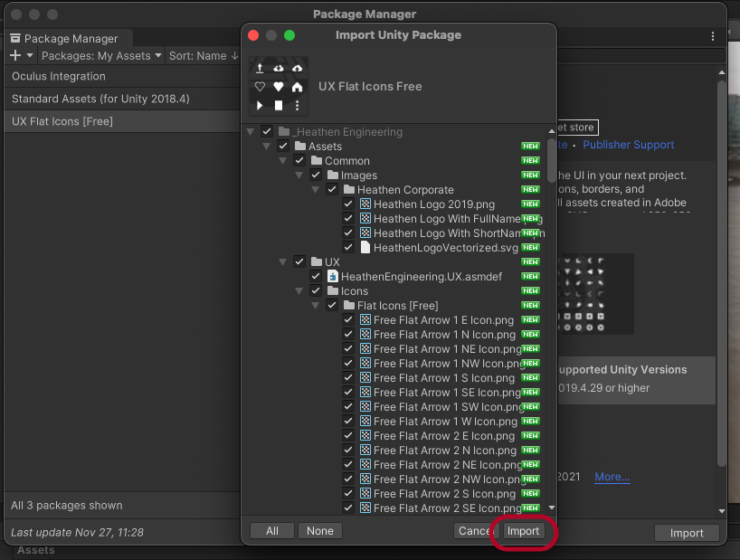
Task: Click the Heathen Logo 2019.png image icon
Action: [x=365, y=204]
